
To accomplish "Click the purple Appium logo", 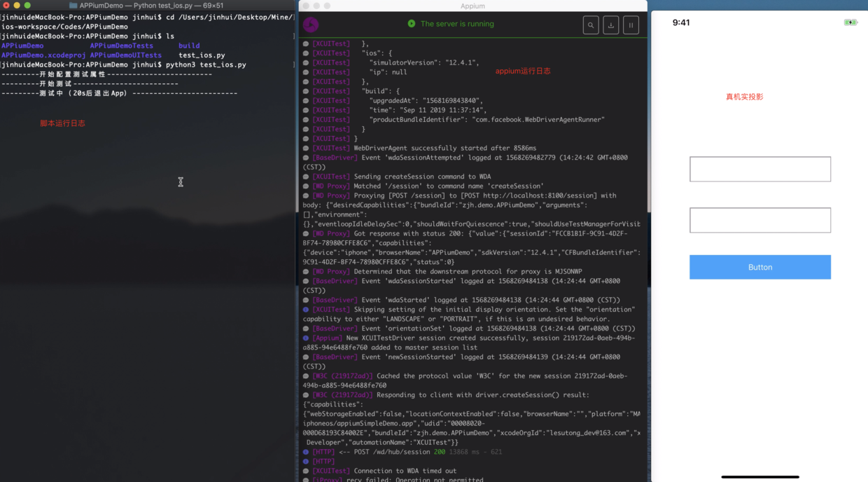I will point(311,25).
